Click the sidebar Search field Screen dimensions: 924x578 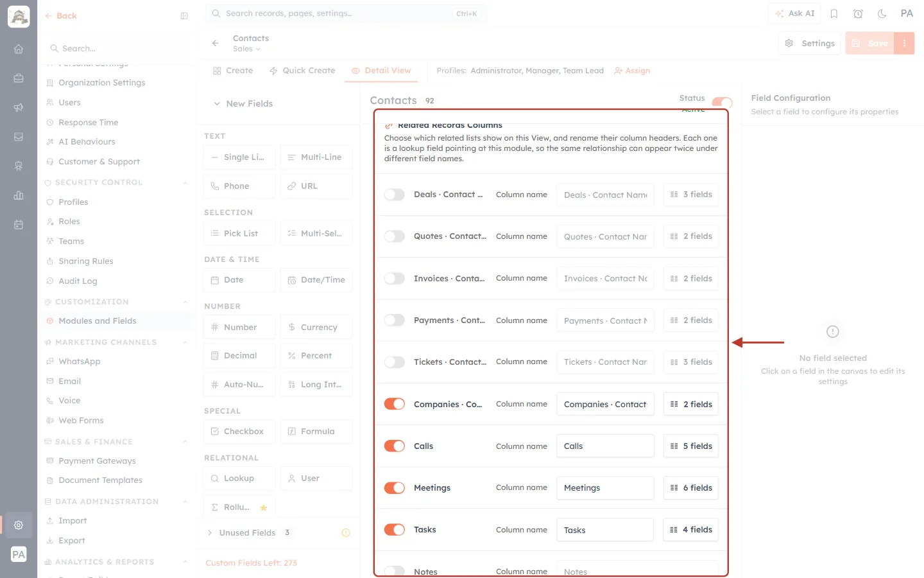tap(117, 49)
